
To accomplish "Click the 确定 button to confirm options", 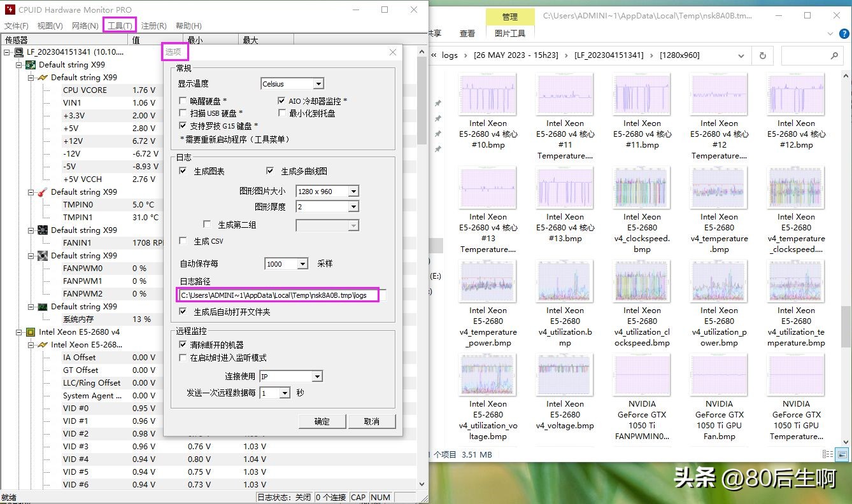I will click(322, 421).
